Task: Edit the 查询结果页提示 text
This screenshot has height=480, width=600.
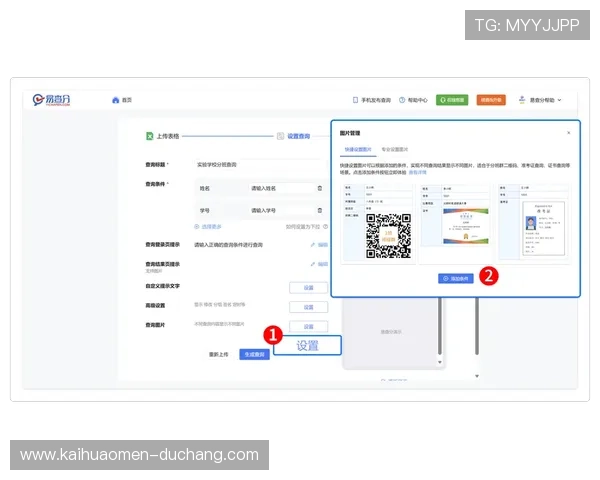Action: (320, 264)
